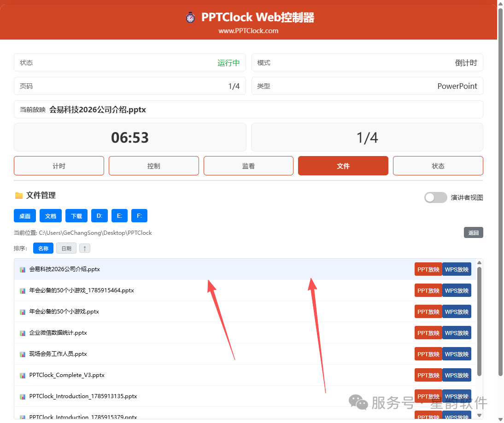The width and height of the screenshot is (504, 423).
Task: Click the ascending sort arrow button
Action: point(84,248)
